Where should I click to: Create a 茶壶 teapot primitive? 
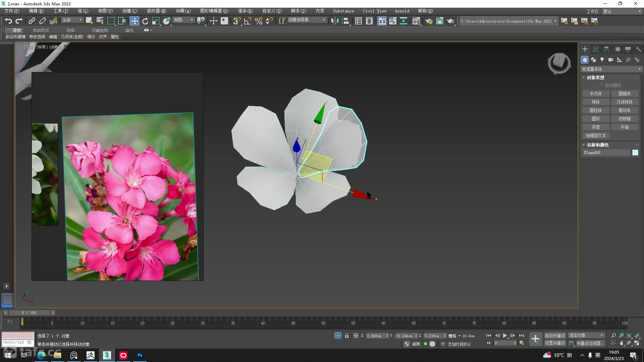pyautogui.click(x=596, y=127)
